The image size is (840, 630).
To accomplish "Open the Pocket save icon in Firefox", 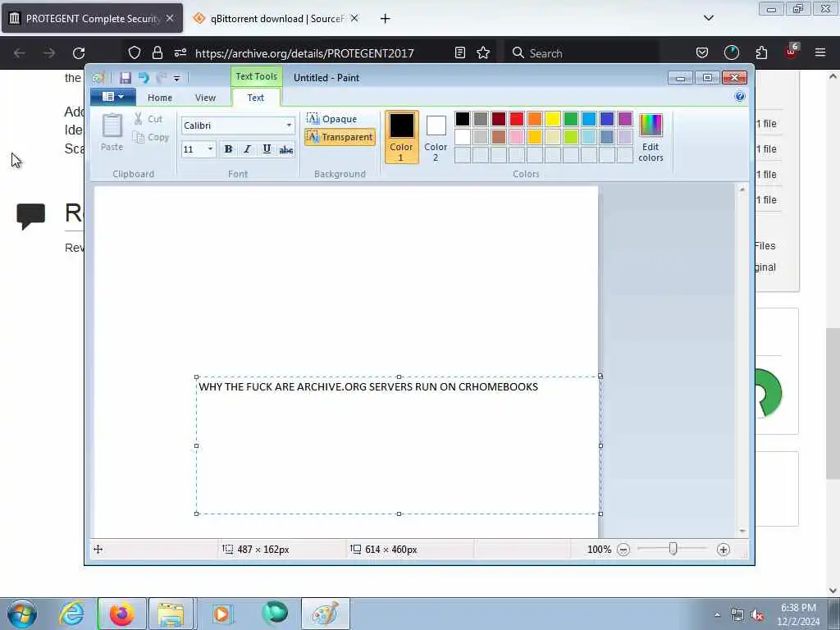I will [x=702, y=52].
